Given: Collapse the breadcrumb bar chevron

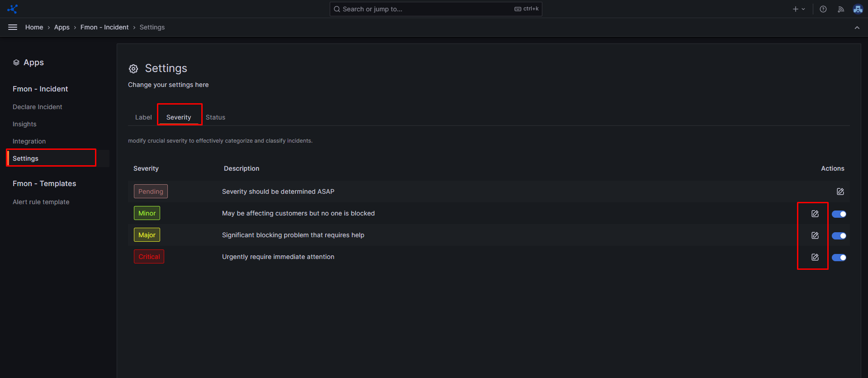Looking at the screenshot, I should coord(857,28).
